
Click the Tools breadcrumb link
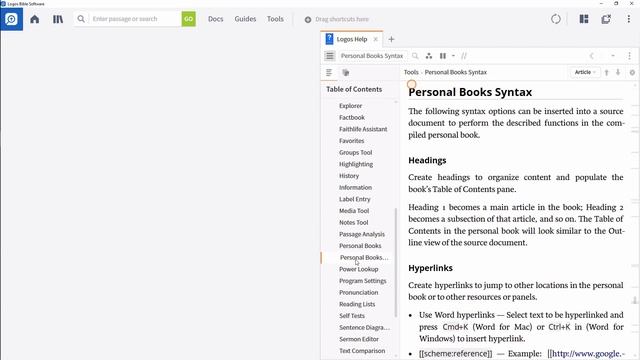411,72
